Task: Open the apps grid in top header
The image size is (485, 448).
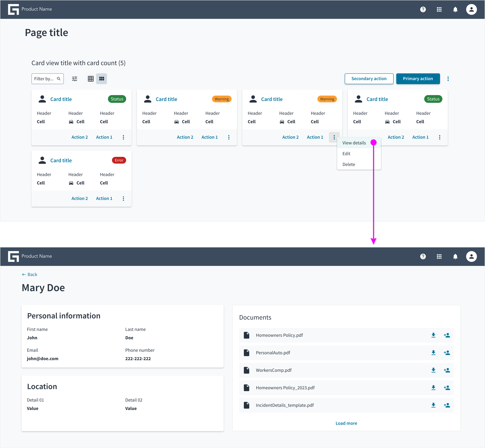Action: pos(439,9)
